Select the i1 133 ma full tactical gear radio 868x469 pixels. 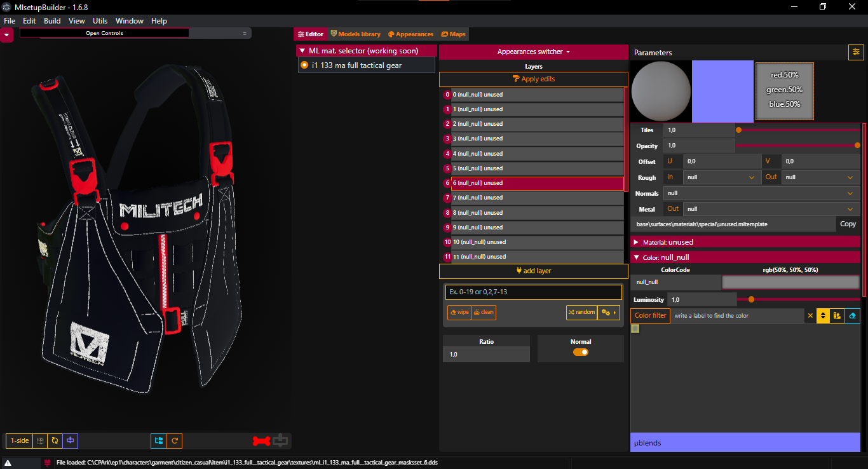(x=304, y=65)
